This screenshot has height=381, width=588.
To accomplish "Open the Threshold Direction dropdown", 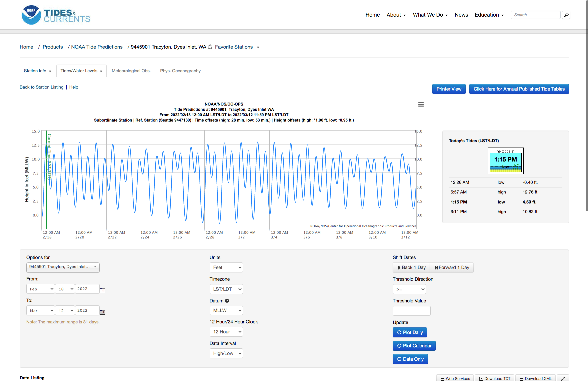I will pyautogui.click(x=409, y=289).
